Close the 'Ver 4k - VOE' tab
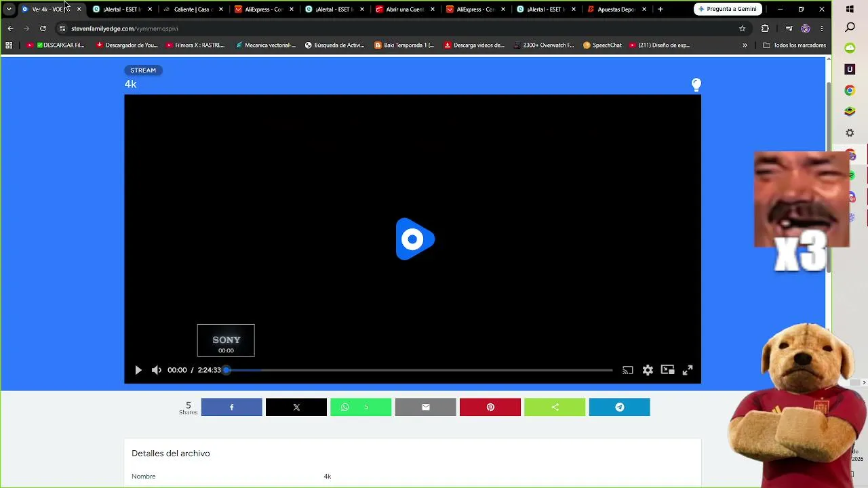The width and height of the screenshot is (868, 488). coord(79,9)
